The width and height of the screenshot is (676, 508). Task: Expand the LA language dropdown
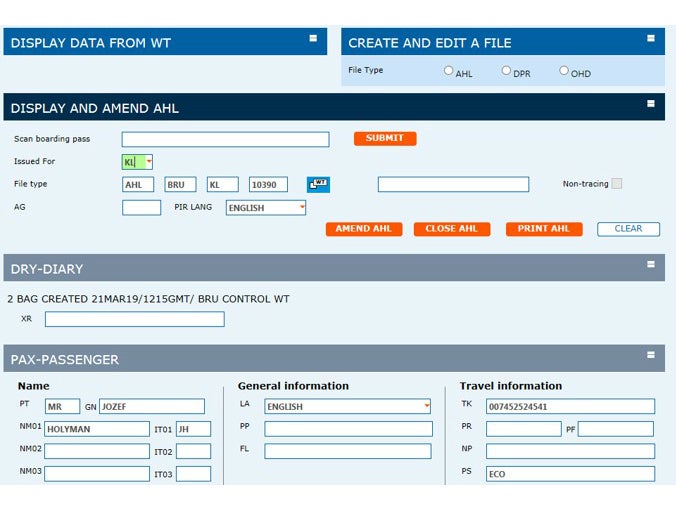427,407
